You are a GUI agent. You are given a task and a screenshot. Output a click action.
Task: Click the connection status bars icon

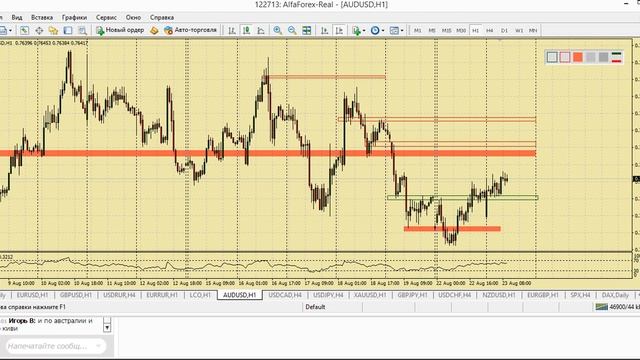coord(602,307)
